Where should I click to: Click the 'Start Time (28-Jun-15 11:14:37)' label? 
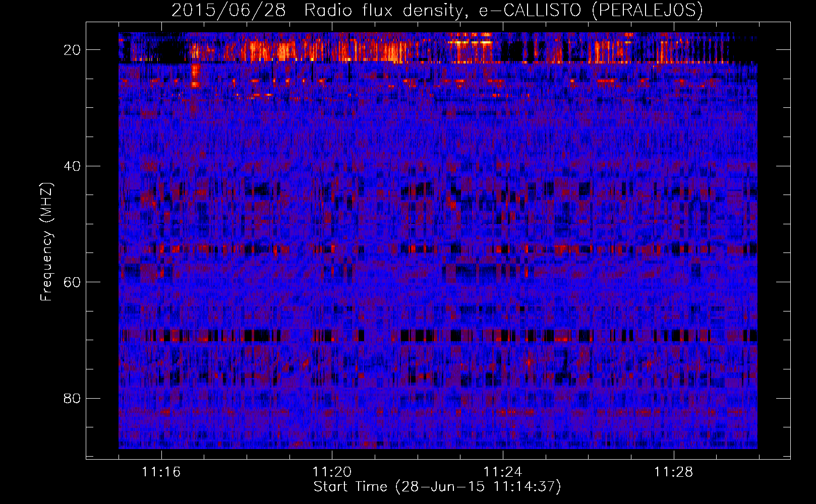437,487
